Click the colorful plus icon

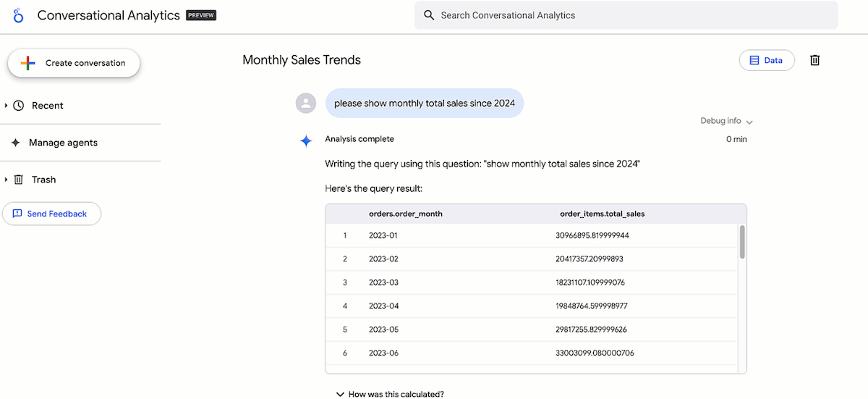[28, 63]
